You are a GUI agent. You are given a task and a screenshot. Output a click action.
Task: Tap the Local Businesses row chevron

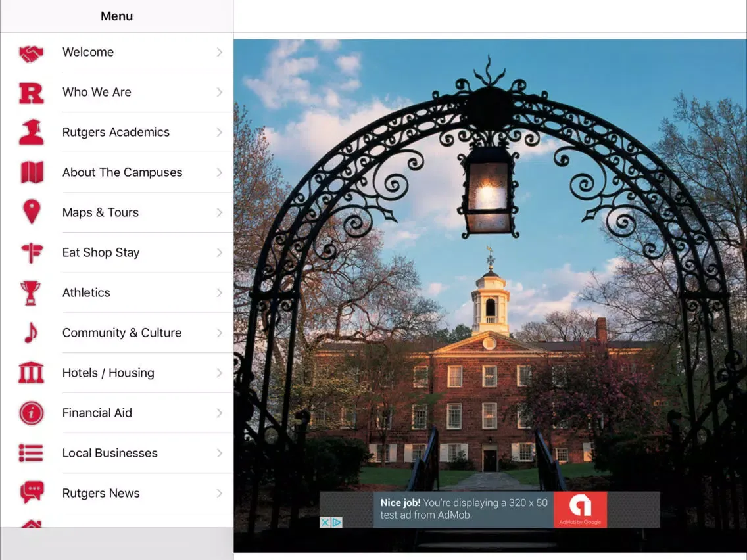pos(220,453)
